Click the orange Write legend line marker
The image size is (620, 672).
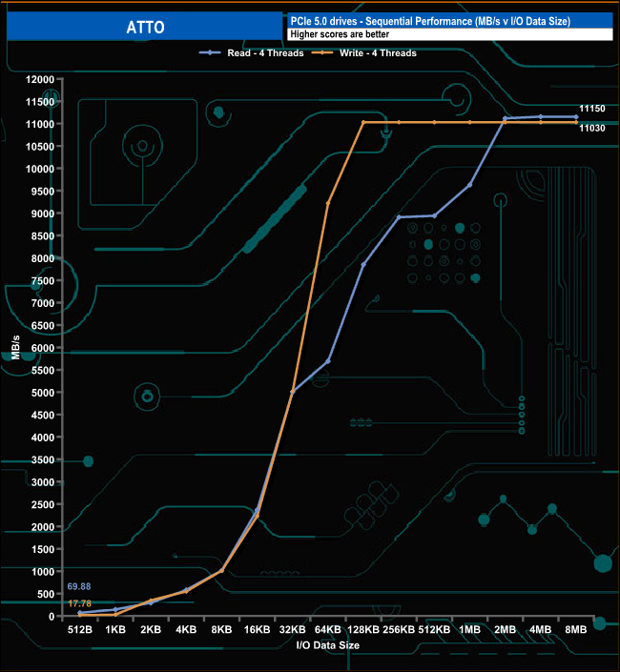click(321, 53)
